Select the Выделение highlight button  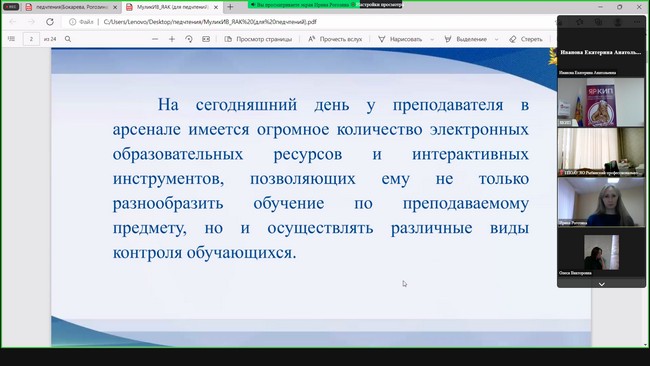466,39
